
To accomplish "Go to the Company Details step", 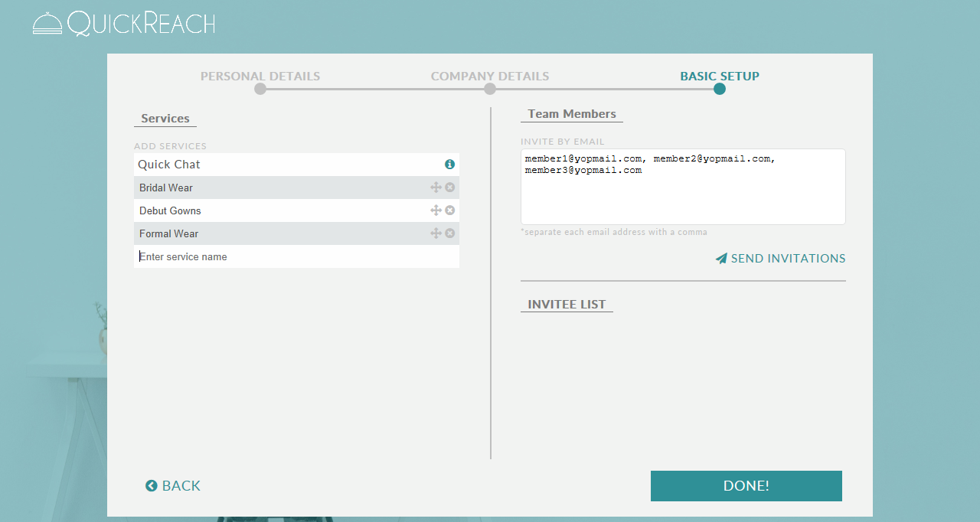I will coord(490,77).
